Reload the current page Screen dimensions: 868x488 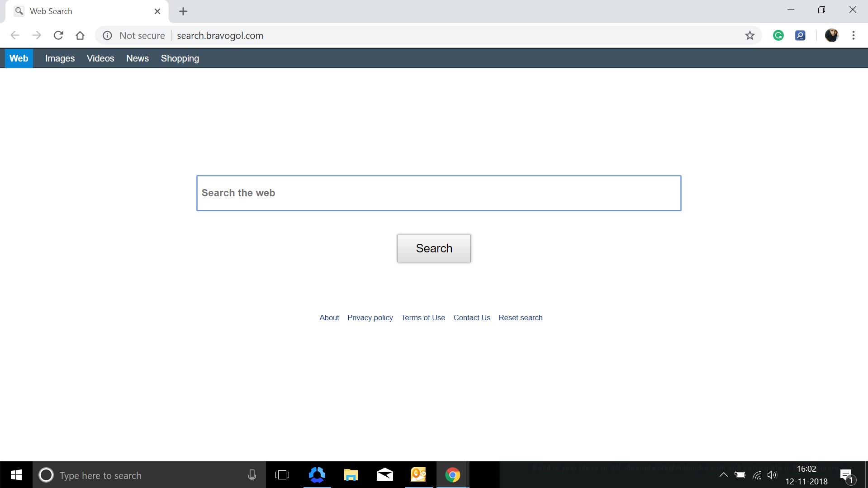(x=58, y=35)
